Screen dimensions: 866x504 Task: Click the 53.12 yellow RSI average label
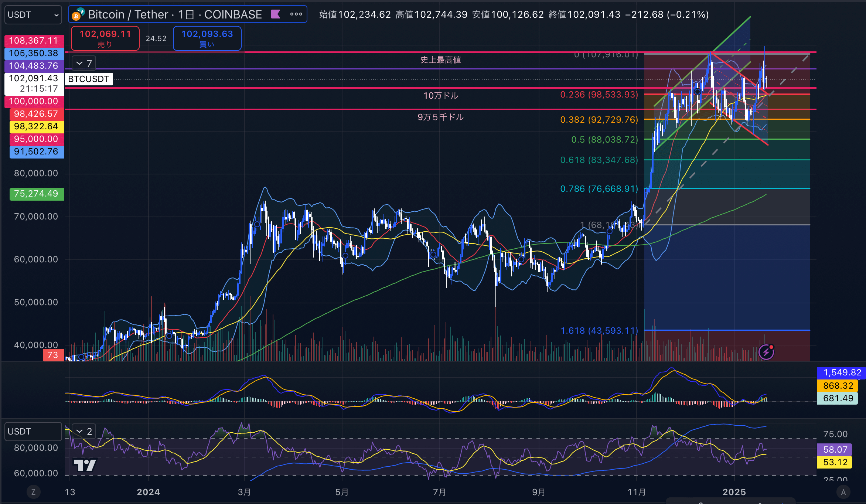coord(835,462)
